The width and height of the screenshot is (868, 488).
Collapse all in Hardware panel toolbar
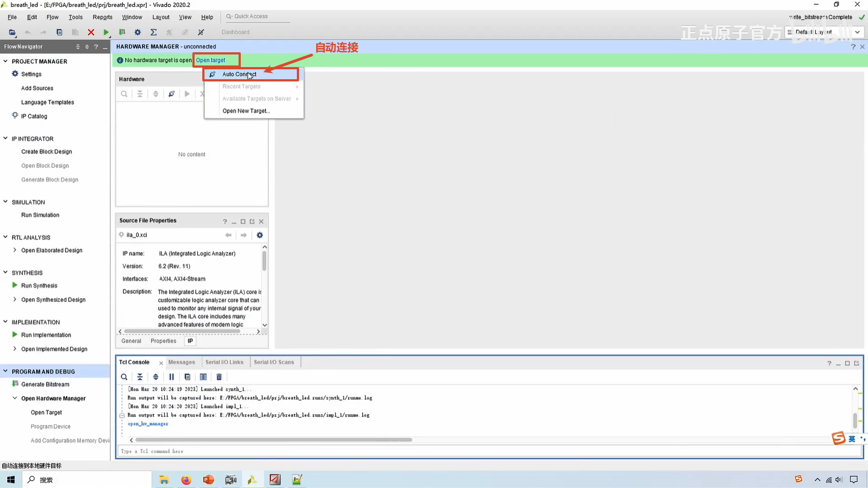coord(140,94)
